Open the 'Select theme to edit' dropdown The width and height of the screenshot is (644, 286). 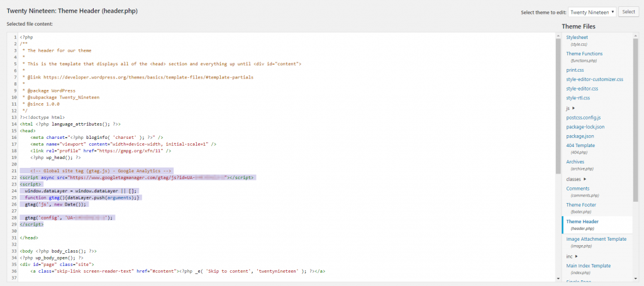(x=591, y=12)
